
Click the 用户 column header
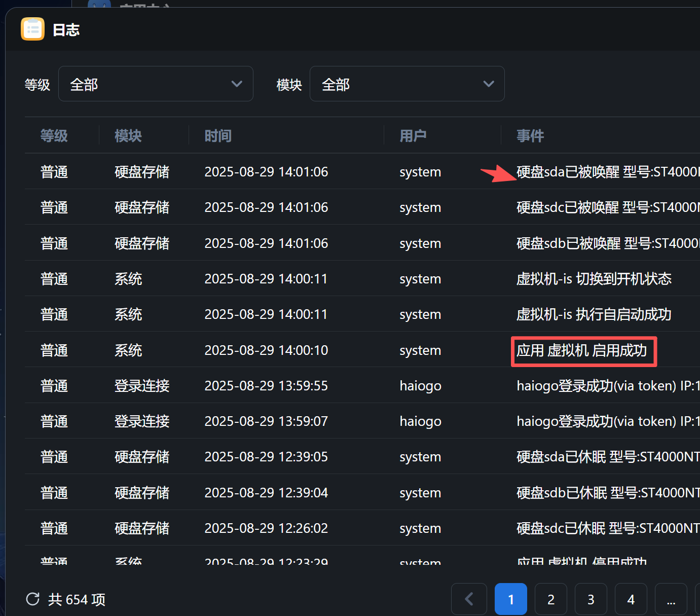coord(413,136)
